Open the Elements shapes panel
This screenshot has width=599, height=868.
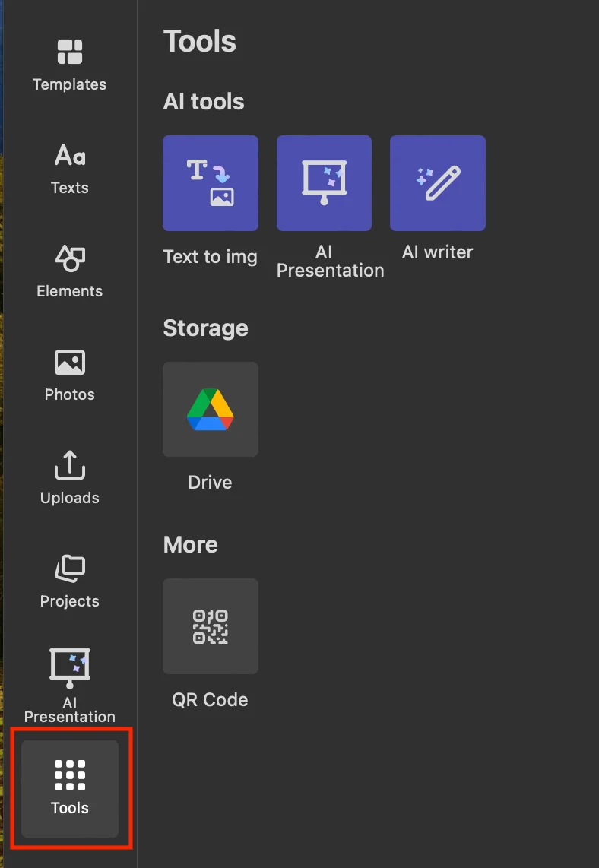coord(70,271)
